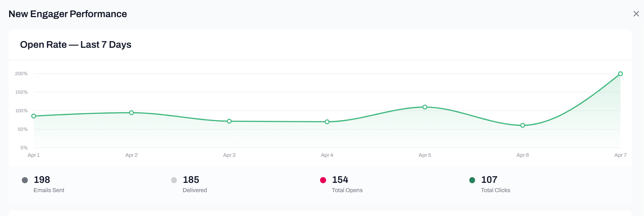This screenshot has height=216, width=644.
Task: Click the red Total Opens dot
Action: [x=323, y=180]
